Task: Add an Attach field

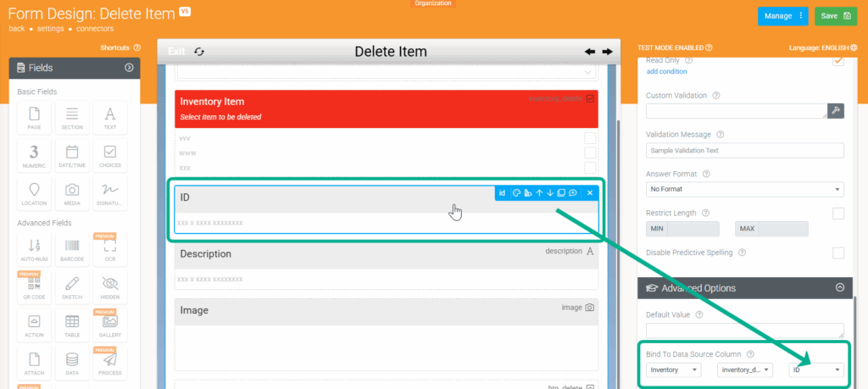Action: (x=34, y=364)
